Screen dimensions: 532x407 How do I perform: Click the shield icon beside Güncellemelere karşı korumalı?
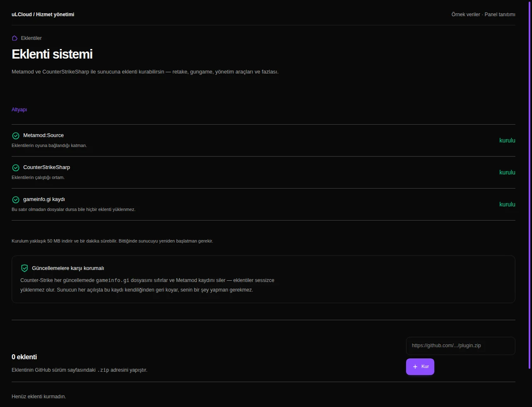pyautogui.click(x=25, y=268)
